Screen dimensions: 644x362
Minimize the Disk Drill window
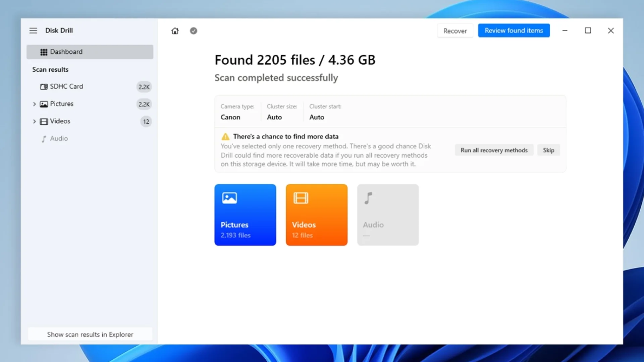(565, 31)
